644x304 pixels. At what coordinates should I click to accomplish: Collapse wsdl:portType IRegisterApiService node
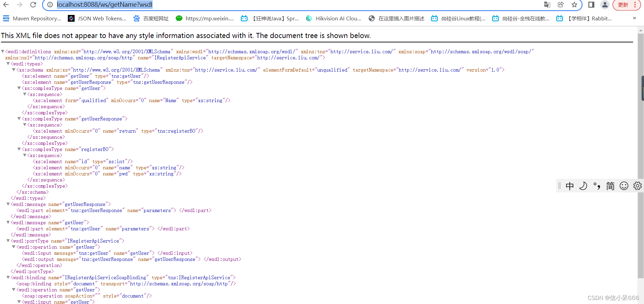pyautogui.click(x=8, y=241)
